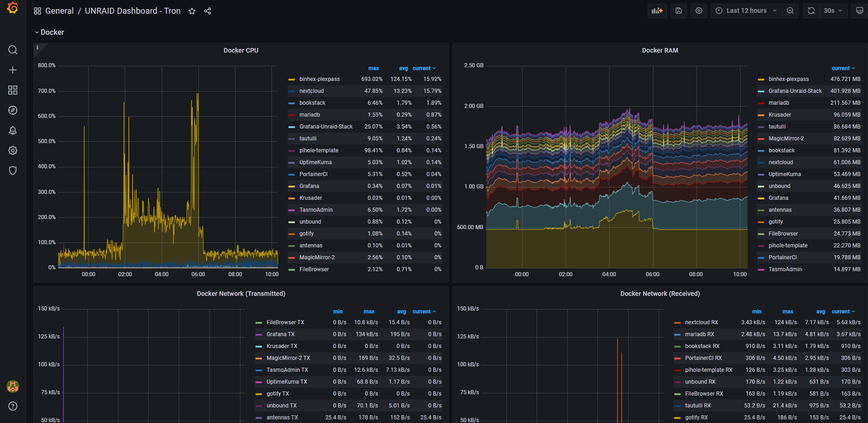This screenshot has width=868, height=423.
Task: Click mariadb RX color swatch in Received legend
Action: click(677, 335)
